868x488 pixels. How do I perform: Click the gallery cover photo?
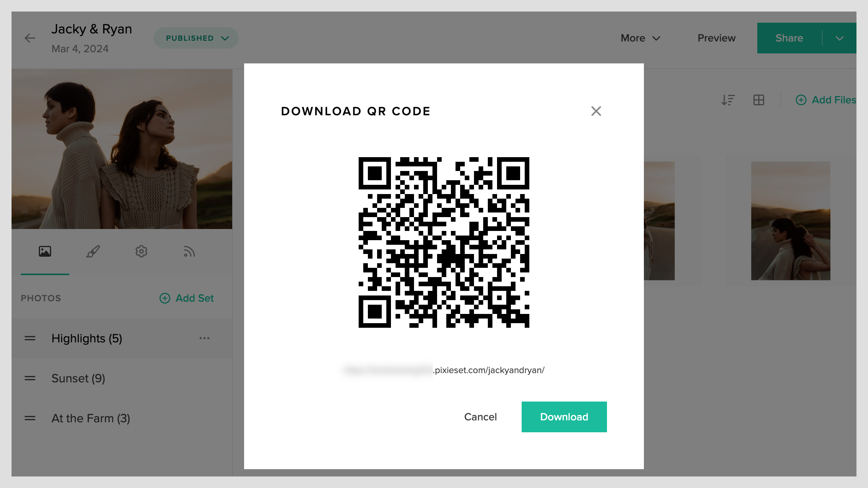coord(122,149)
